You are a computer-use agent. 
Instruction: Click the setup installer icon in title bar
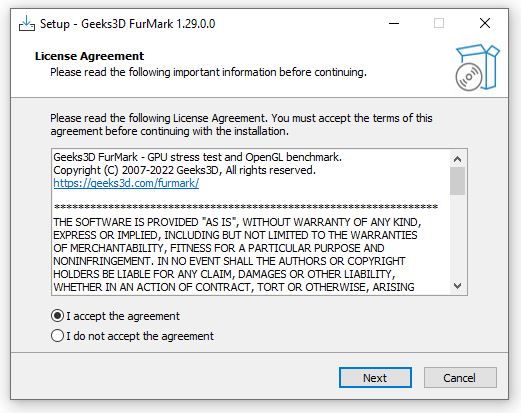click(27, 23)
